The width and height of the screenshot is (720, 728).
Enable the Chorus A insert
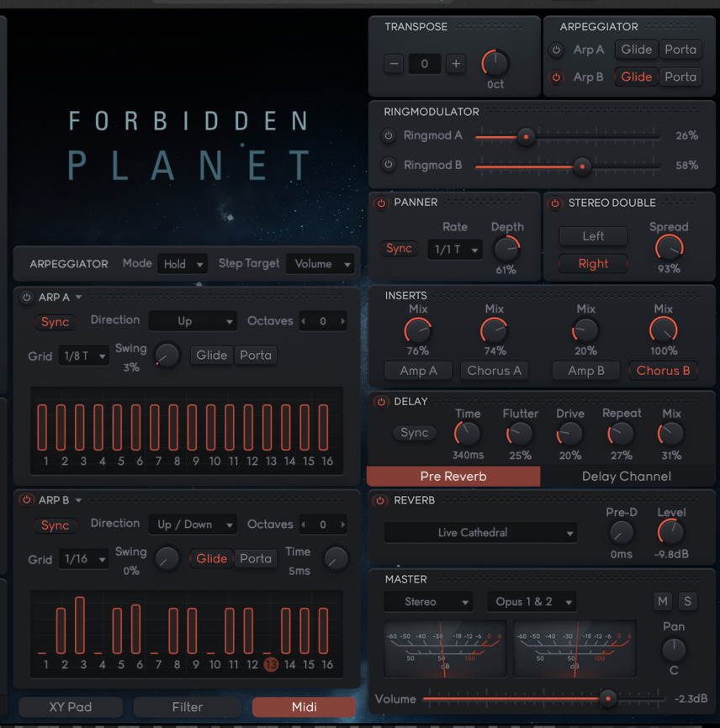tap(495, 371)
